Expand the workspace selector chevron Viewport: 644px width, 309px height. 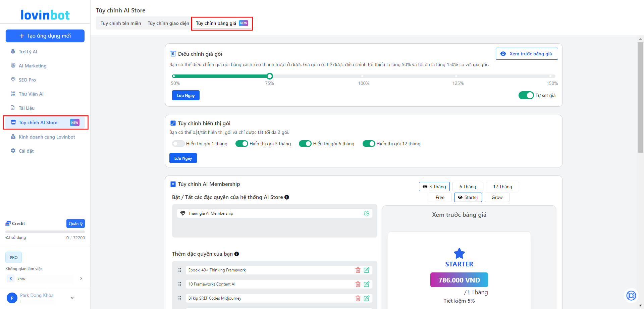point(81,278)
